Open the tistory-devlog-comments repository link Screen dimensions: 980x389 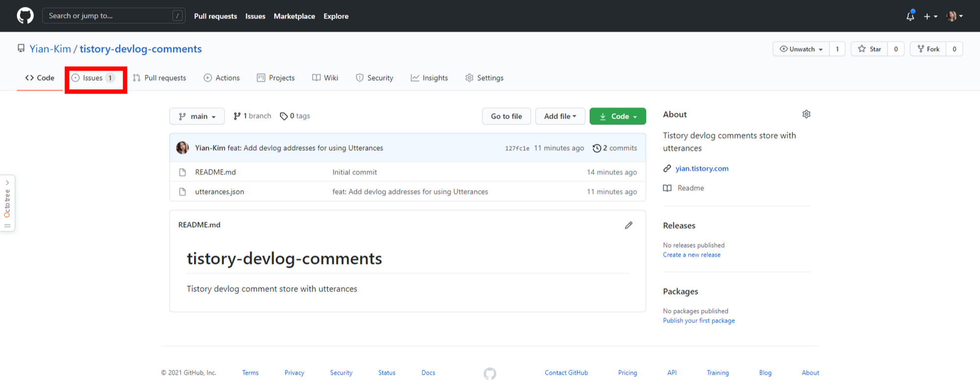click(141, 49)
